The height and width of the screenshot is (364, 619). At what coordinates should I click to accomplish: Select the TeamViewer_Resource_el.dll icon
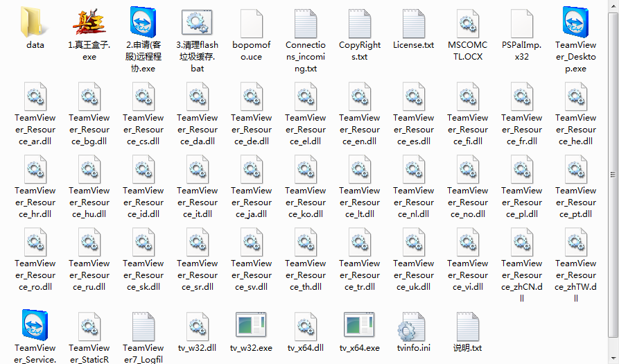pos(306,96)
